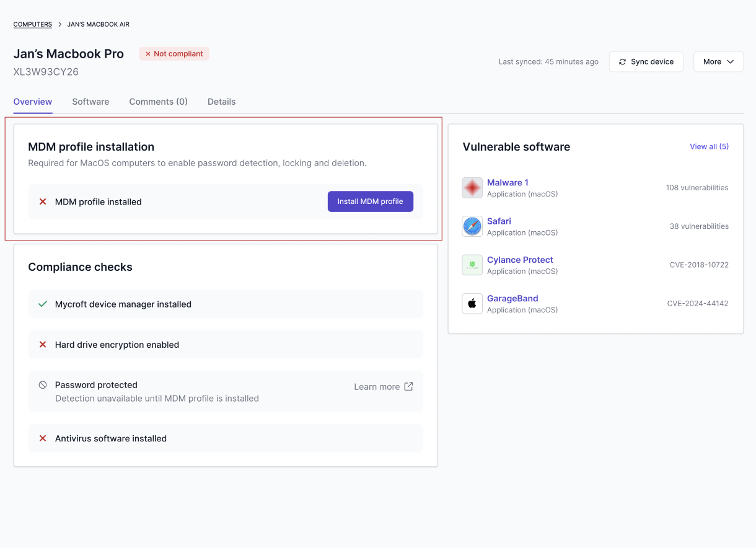Screen dimensions: 756x548
Task: Click the MDM profile installed label
Action: [99, 201]
